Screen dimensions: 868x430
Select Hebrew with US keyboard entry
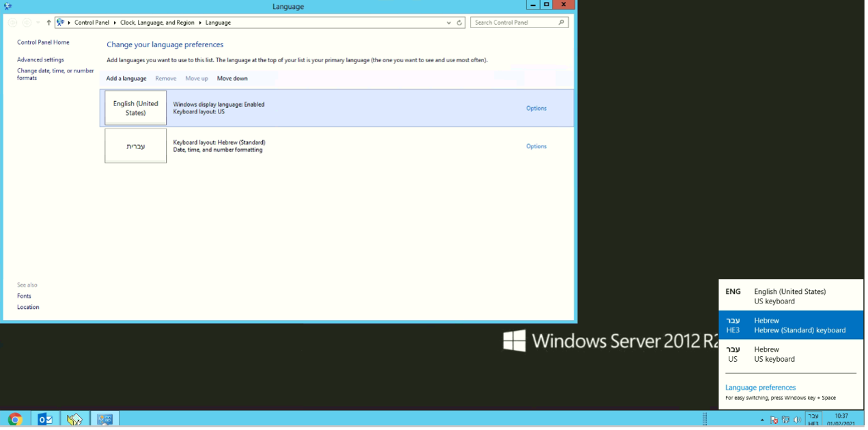point(791,354)
